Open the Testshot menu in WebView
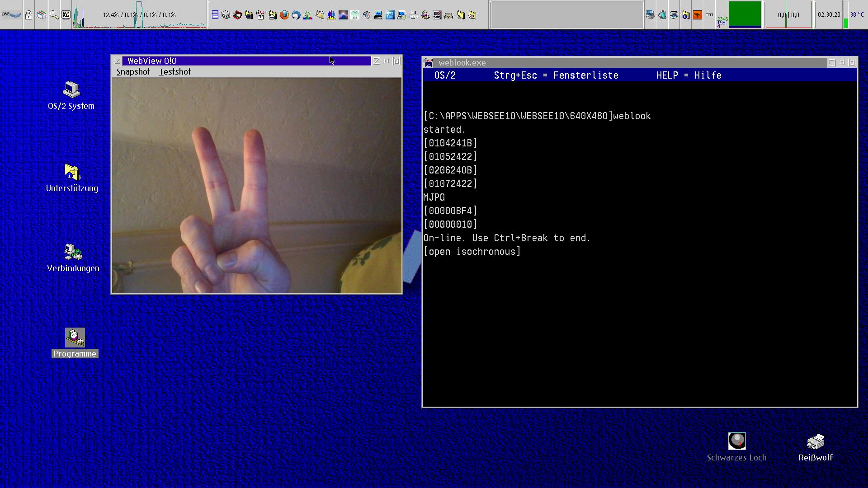Viewport: 868px width, 488px height. coord(175,72)
